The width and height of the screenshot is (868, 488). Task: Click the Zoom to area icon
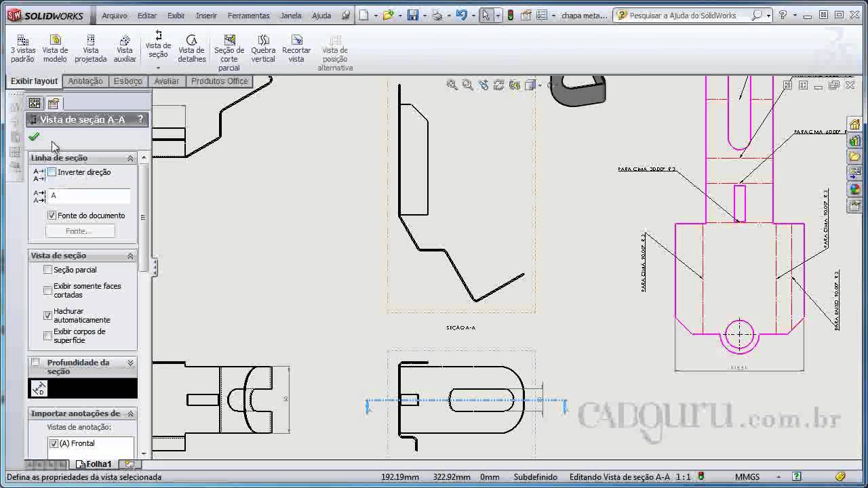pyautogui.click(x=468, y=85)
